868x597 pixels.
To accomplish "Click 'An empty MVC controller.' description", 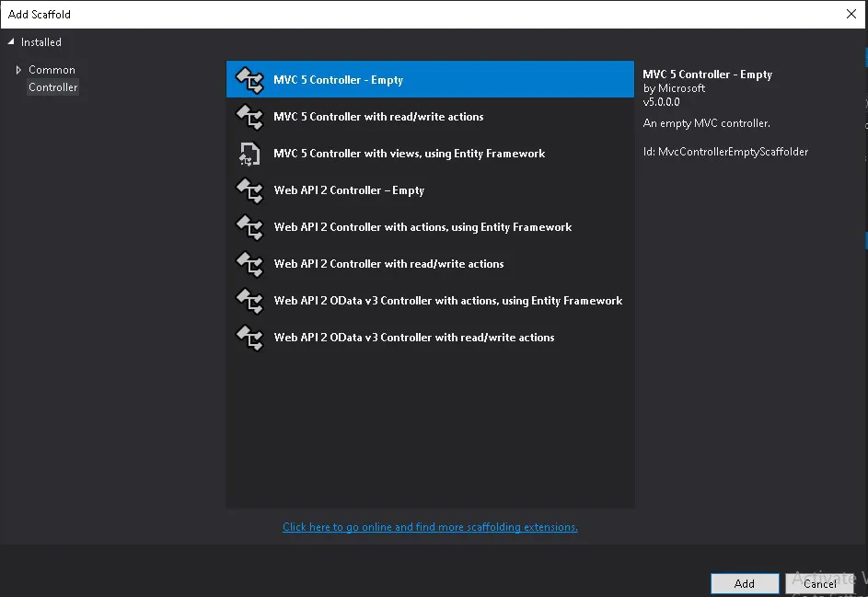I will 706,123.
